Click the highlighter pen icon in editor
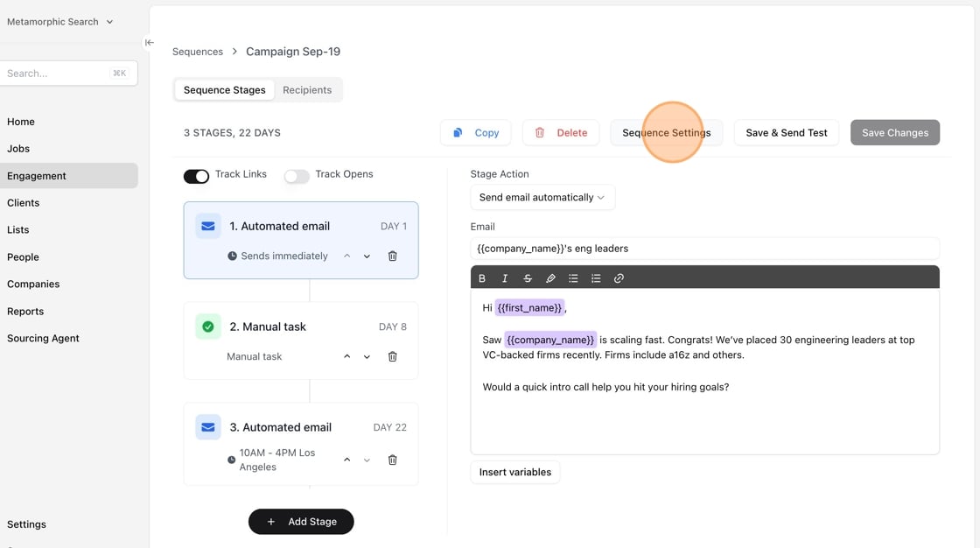 point(550,278)
